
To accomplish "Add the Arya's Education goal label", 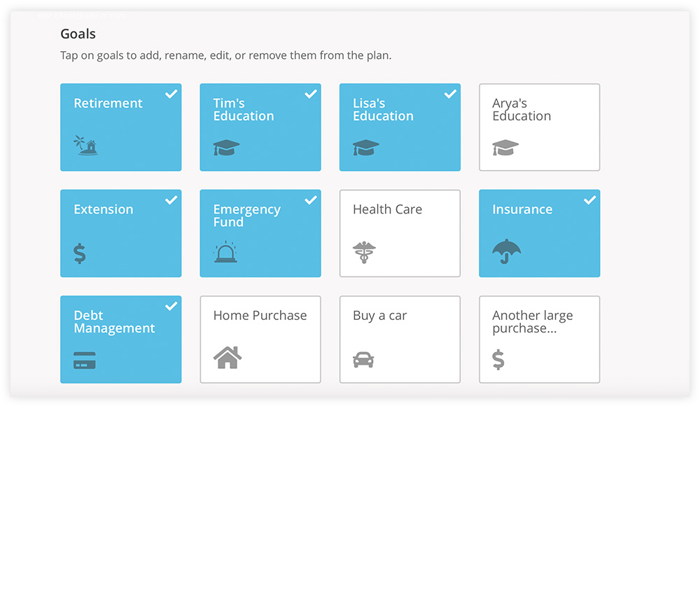I will [x=521, y=109].
